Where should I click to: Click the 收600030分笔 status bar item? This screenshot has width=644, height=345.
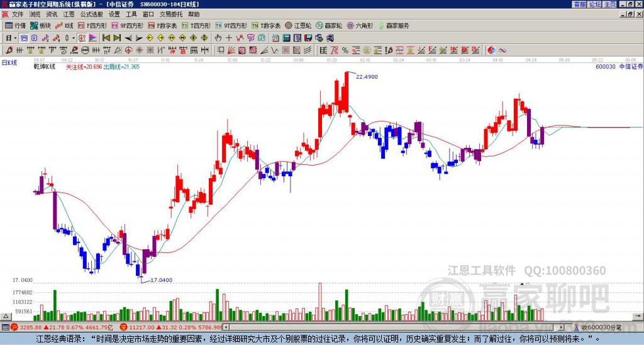[x=598, y=327]
